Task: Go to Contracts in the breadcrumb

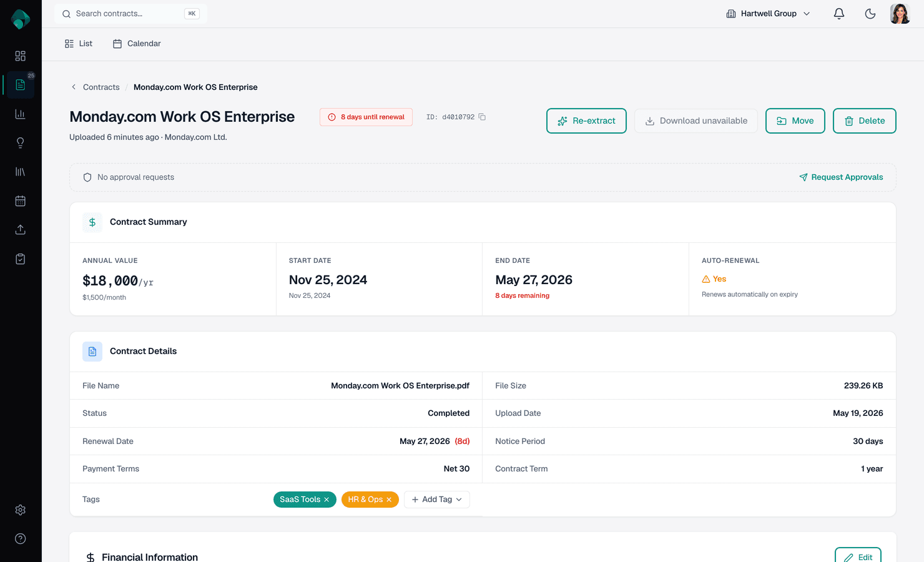Action: [101, 87]
